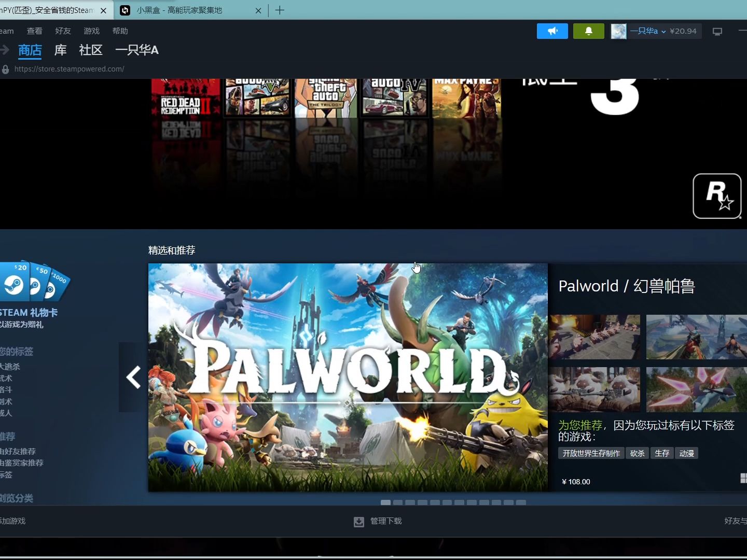Open the 游戏 menu
Screen dimensions: 747x560
[x=91, y=31]
